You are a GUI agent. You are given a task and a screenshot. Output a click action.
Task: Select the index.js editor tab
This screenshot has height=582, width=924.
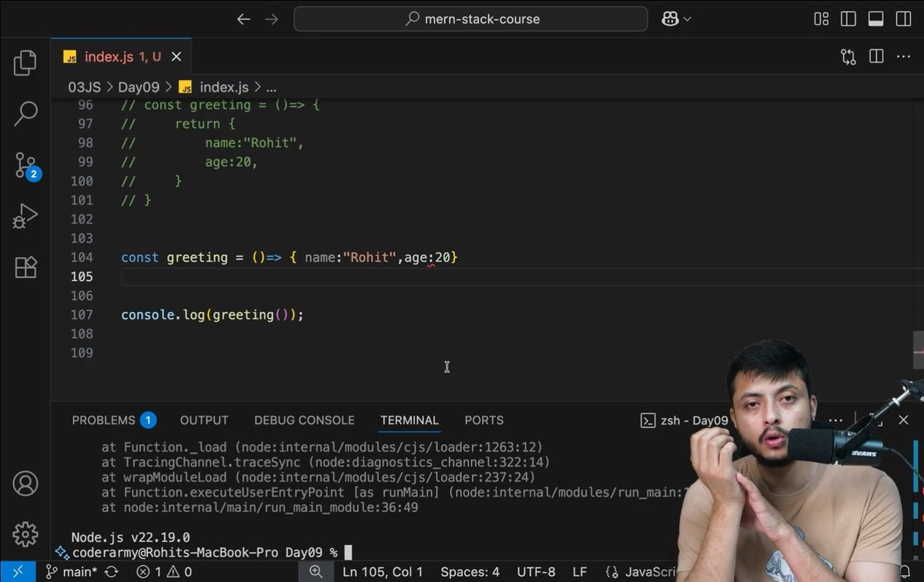tap(121, 57)
